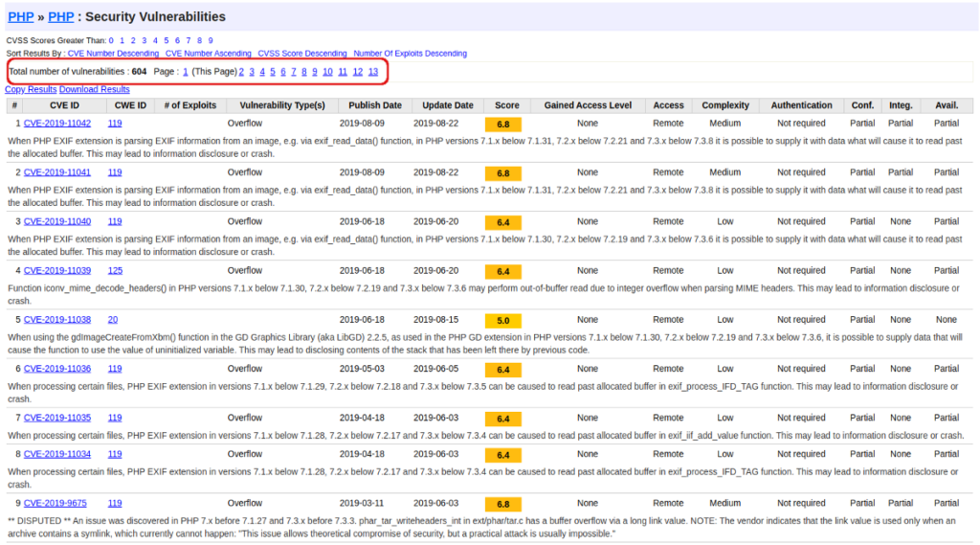Viewport: 980px width, 545px height.
Task: Open CVE-2019-11035 vulnerability link
Action: (x=56, y=418)
